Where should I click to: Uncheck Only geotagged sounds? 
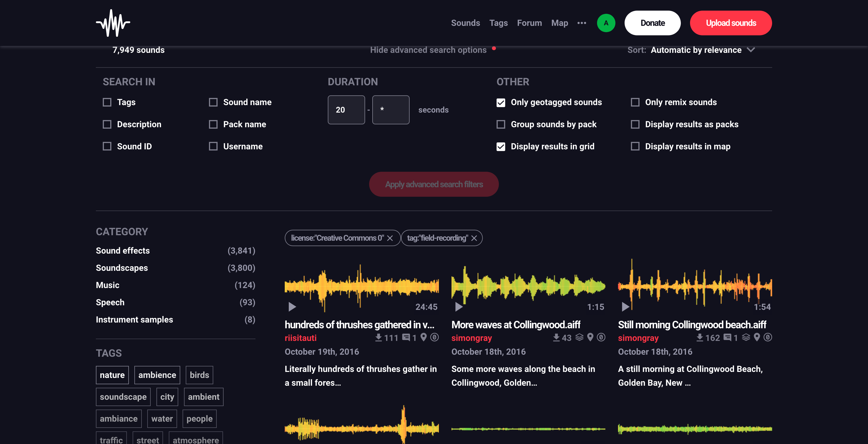pos(501,103)
